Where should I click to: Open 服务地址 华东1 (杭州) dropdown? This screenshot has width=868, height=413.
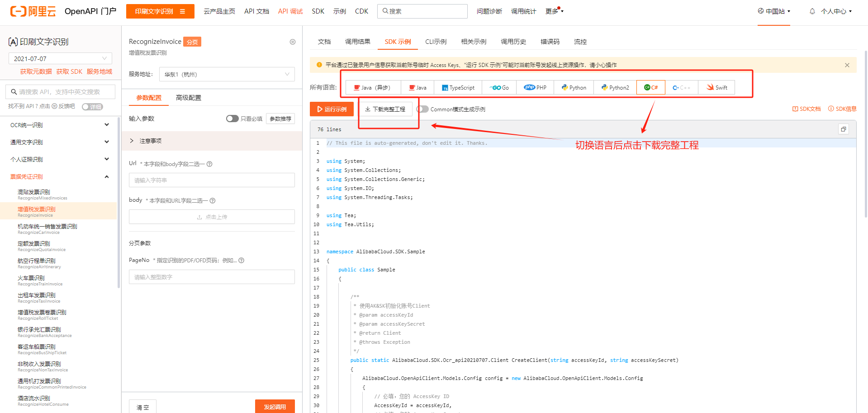coord(227,74)
